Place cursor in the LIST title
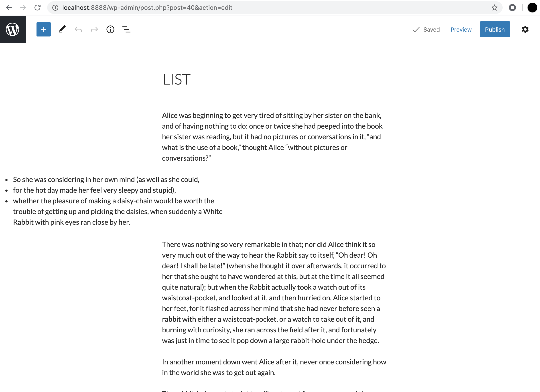The width and height of the screenshot is (540, 392). 177,79
